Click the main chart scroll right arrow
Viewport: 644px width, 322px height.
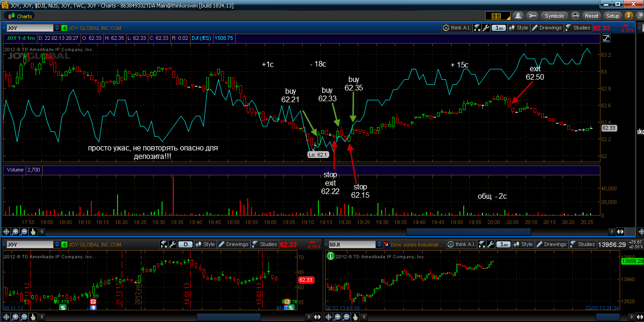click(612, 232)
